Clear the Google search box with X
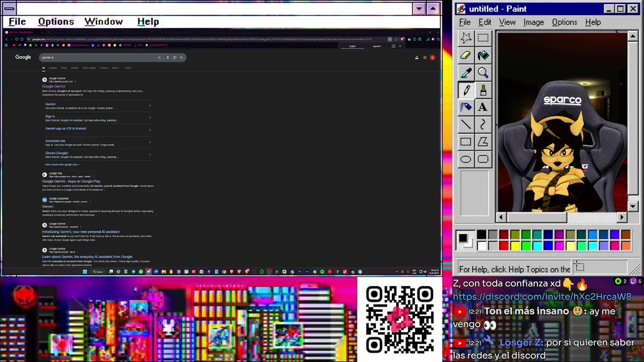 coord(159,57)
